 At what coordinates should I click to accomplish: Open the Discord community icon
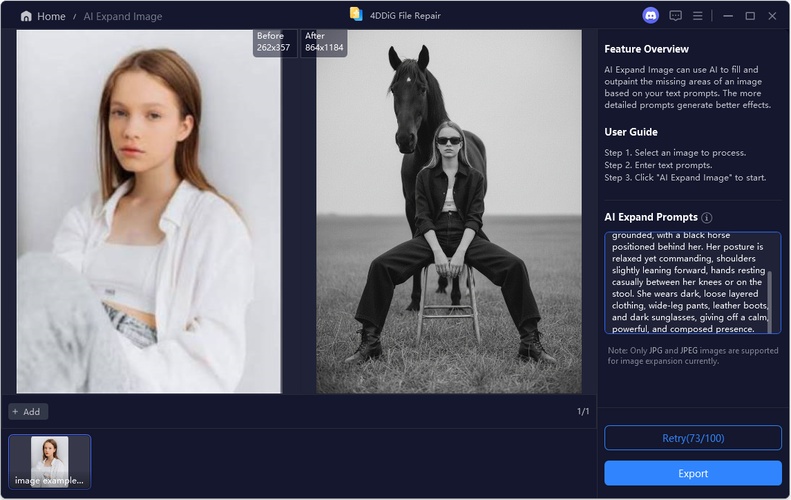(x=650, y=16)
